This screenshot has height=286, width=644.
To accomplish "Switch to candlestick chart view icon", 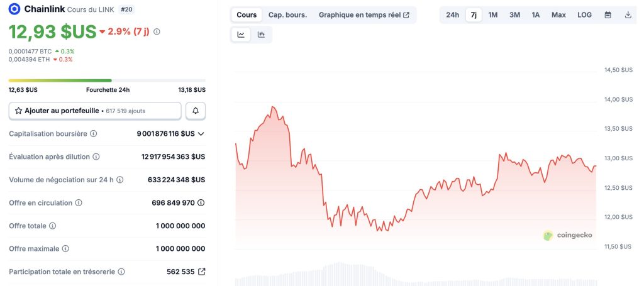I will [x=261, y=35].
